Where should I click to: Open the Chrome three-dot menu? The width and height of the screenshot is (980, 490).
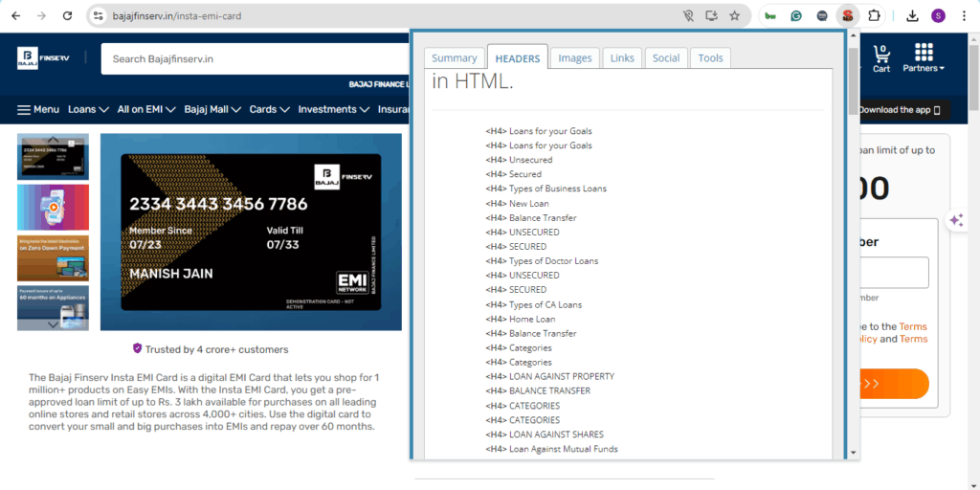tap(964, 16)
